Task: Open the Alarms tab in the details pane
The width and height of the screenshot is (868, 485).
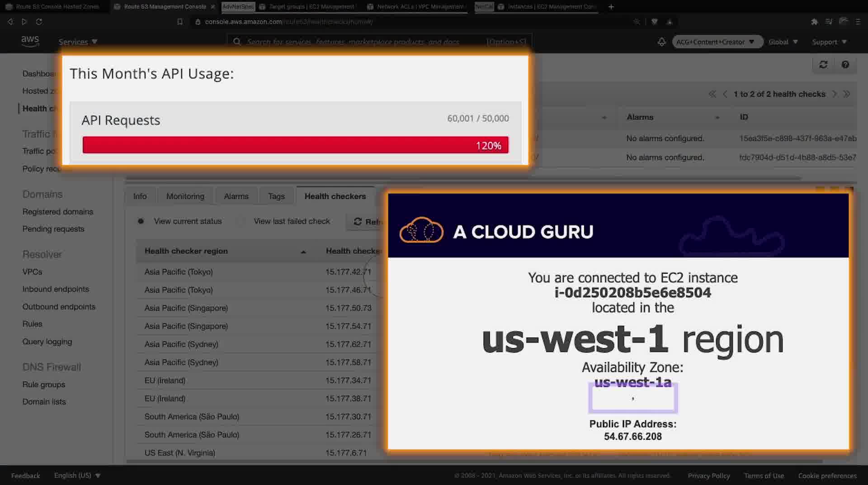Action: click(236, 196)
